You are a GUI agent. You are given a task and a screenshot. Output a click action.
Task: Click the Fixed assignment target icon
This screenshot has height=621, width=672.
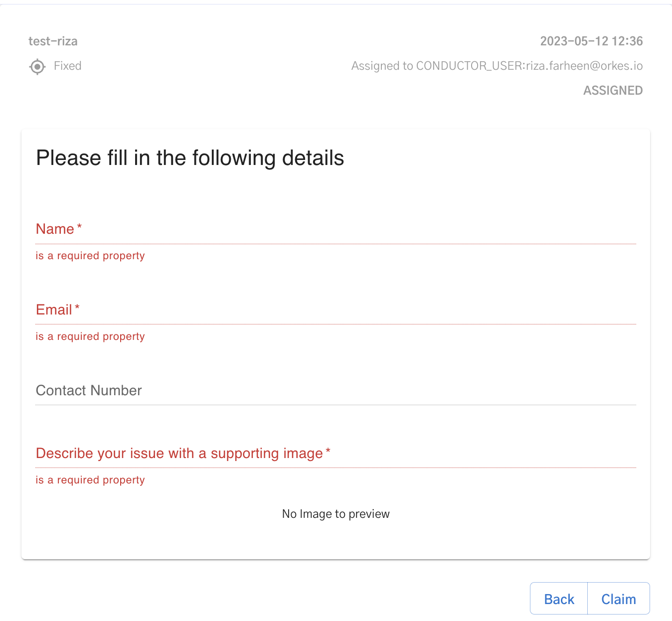pos(37,66)
